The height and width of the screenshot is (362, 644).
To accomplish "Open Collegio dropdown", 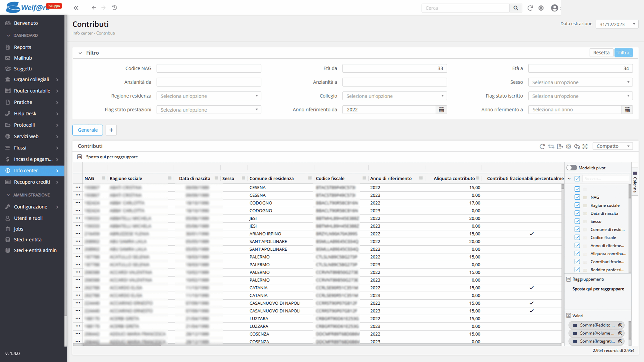I will [x=394, y=96].
